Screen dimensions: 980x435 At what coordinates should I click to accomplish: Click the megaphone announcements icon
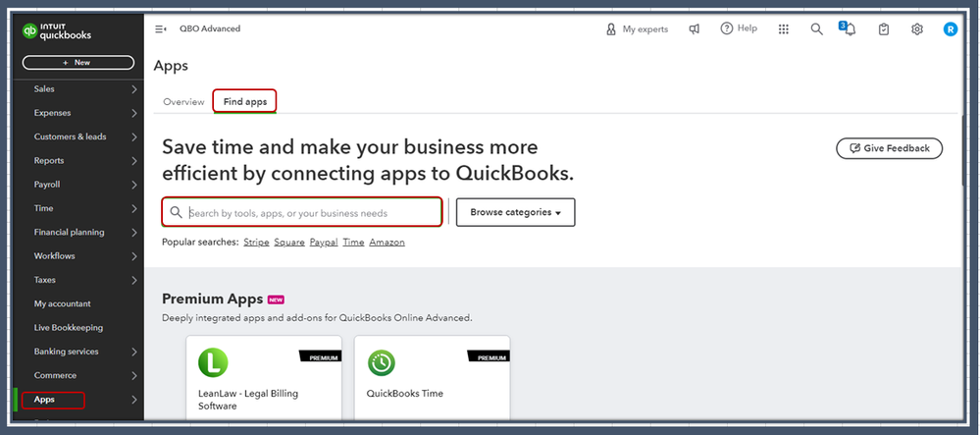694,29
